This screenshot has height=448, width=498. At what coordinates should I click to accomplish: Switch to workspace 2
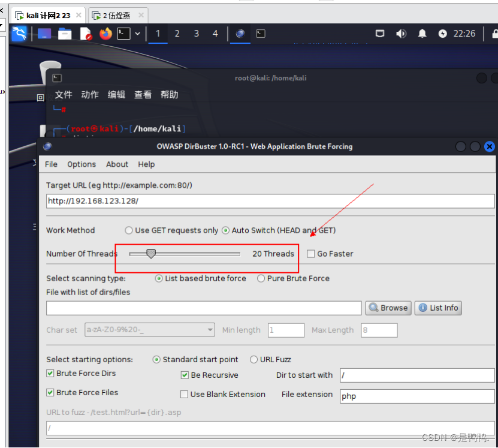point(177,34)
